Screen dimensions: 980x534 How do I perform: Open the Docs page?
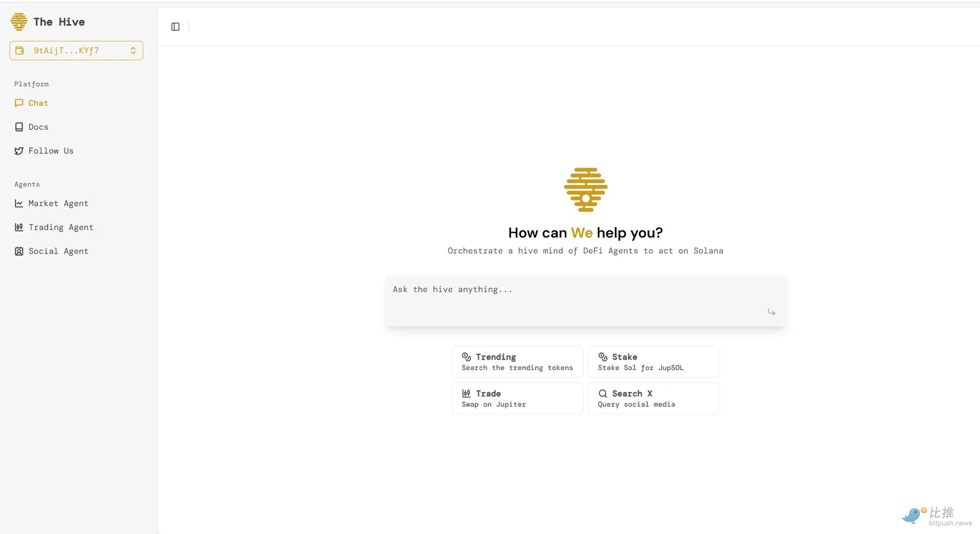click(x=38, y=127)
